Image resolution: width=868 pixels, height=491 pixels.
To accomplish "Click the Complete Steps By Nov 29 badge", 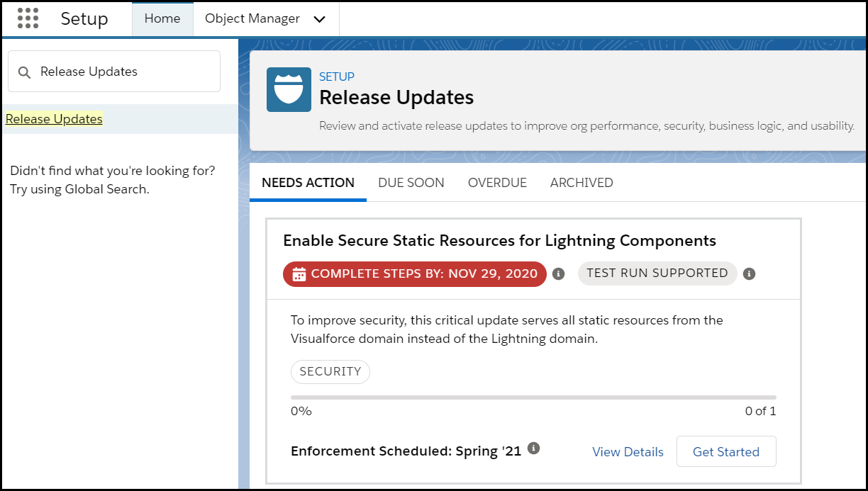I will coord(415,274).
